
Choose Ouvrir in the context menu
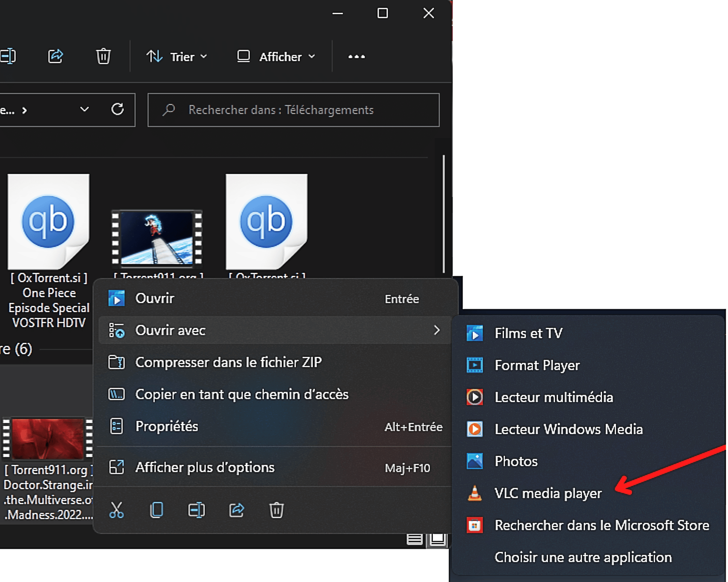click(x=276, y=299)
